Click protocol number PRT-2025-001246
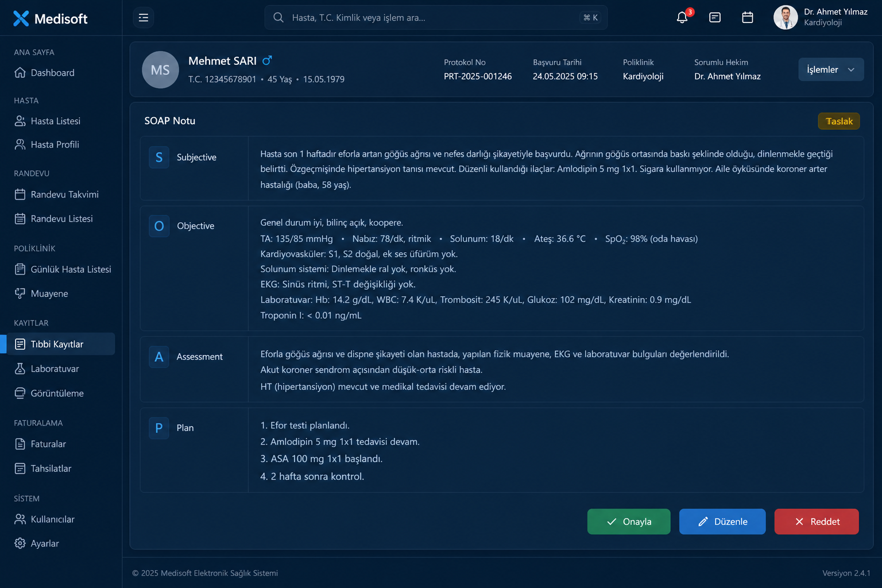The height and width of the screenshot is (588, 882). (x=478, y=76)
